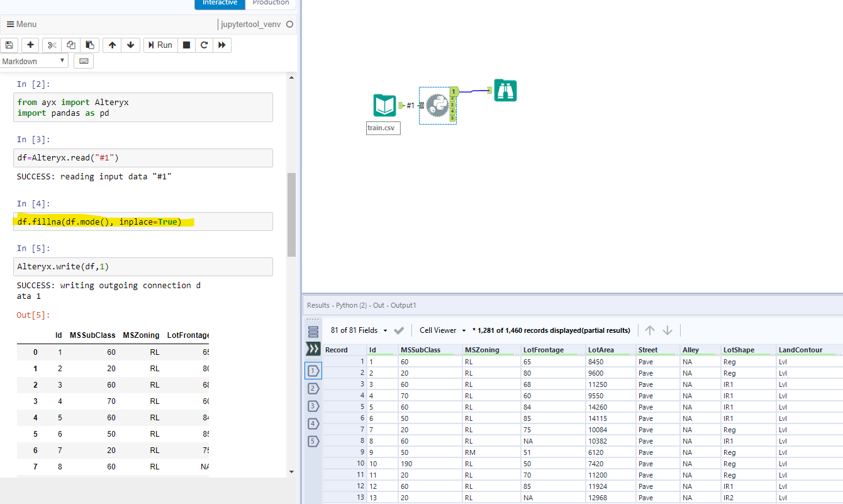Screen dimensions: 843x504
Task: Open the Cell Viewer dropdown
Action: pos(442,330)
